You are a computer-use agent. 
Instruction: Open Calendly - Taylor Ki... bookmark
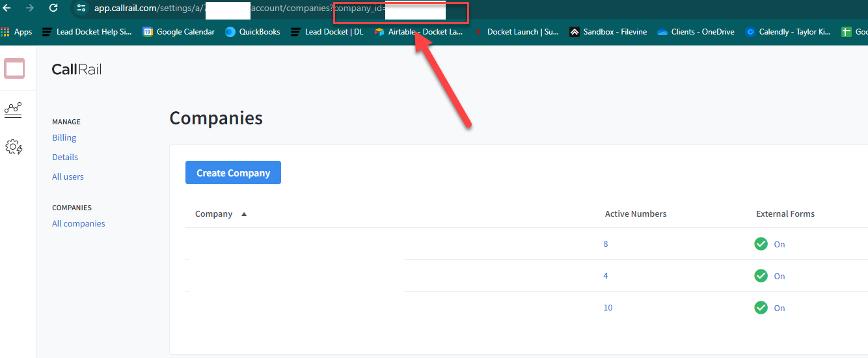point(789,32)
